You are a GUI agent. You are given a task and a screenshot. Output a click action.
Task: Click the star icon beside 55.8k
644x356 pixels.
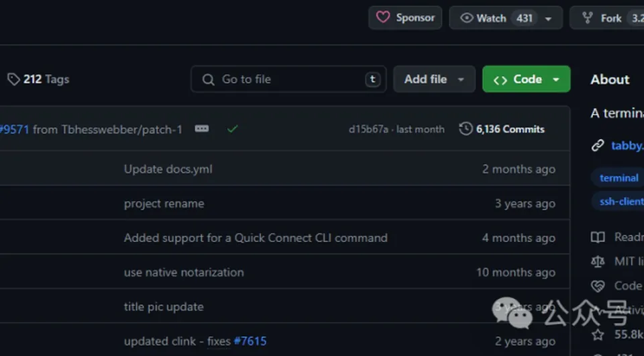(x=598, y=335)
